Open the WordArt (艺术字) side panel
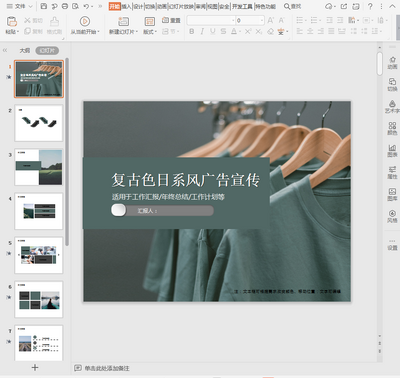This screenshot has height=378, width=400. tap(392, 107)
